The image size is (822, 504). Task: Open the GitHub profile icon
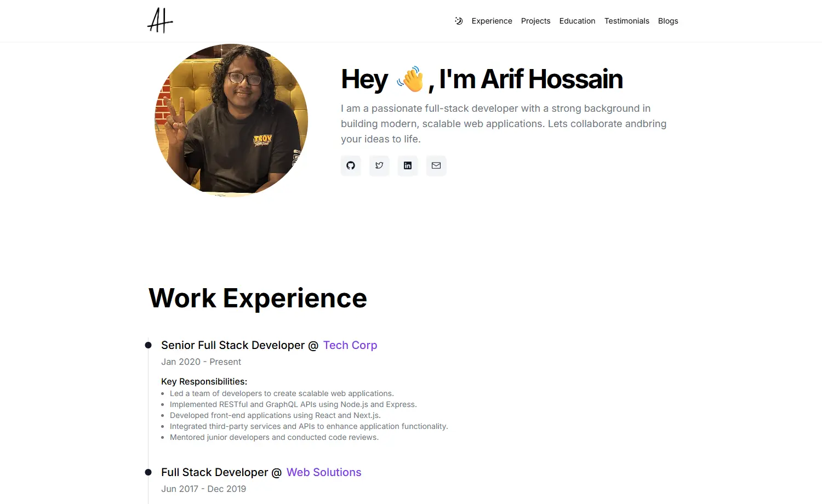pos(351,165)
